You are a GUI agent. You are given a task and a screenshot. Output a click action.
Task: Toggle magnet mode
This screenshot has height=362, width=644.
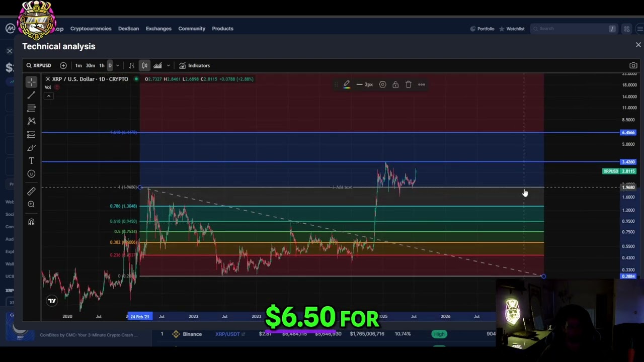(31, 222)
